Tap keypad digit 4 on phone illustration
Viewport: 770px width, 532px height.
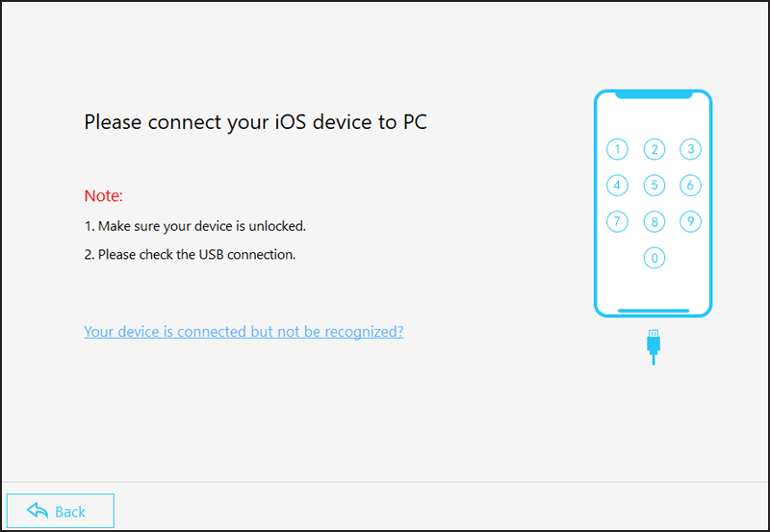pyautogui.click(x=617, y=186)
